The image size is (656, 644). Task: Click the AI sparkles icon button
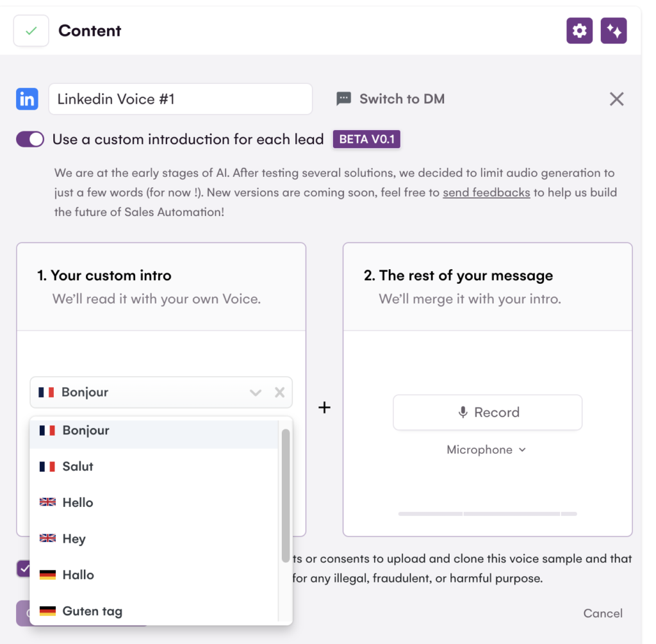pyautogui.click(x=613, y=31)
